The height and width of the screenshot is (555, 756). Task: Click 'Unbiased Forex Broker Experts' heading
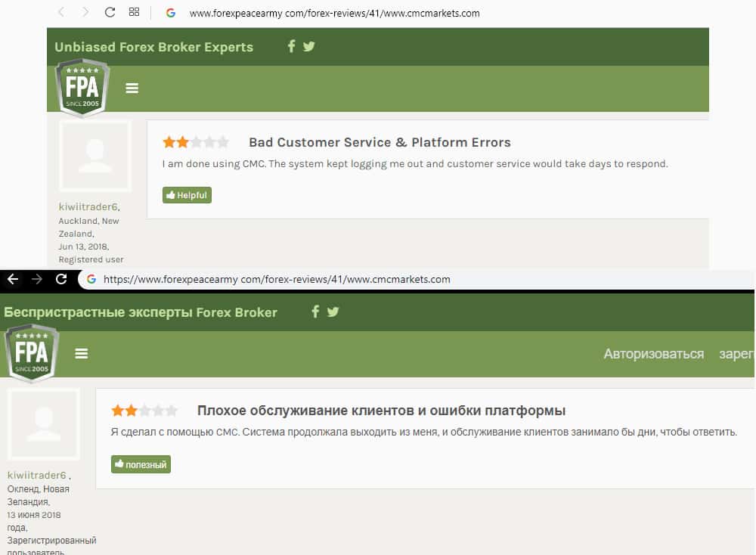pyautogui.click(x=153, y=47)
